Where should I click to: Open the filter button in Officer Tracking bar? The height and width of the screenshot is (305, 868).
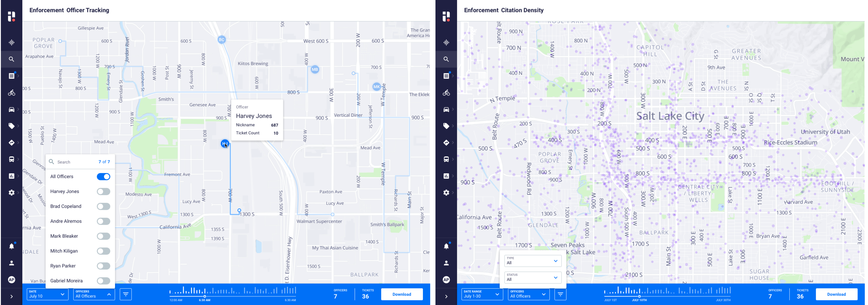pyautogui.click(x=126, y=294)
